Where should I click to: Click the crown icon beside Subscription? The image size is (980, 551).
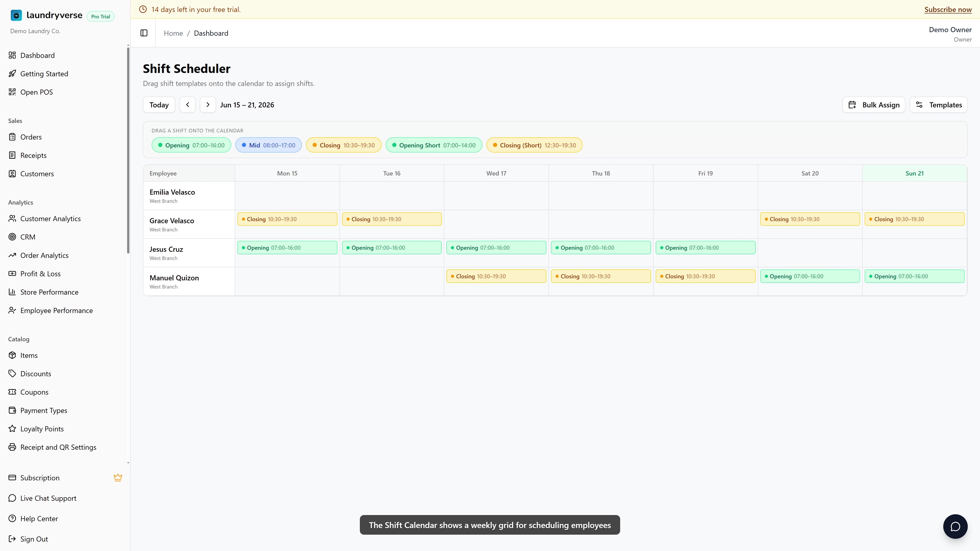point(118,478)
